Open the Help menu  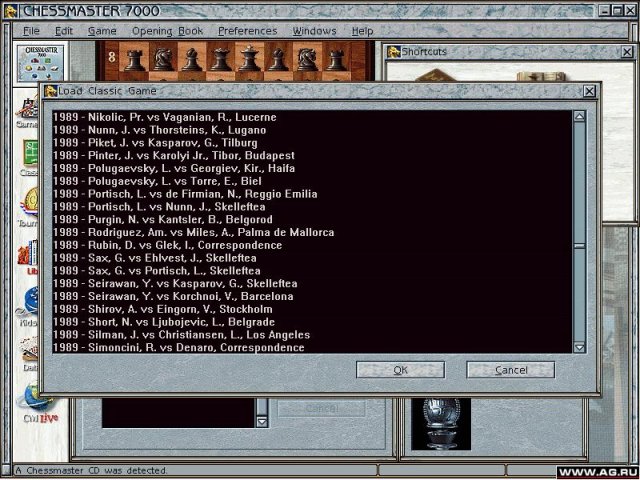362,31
